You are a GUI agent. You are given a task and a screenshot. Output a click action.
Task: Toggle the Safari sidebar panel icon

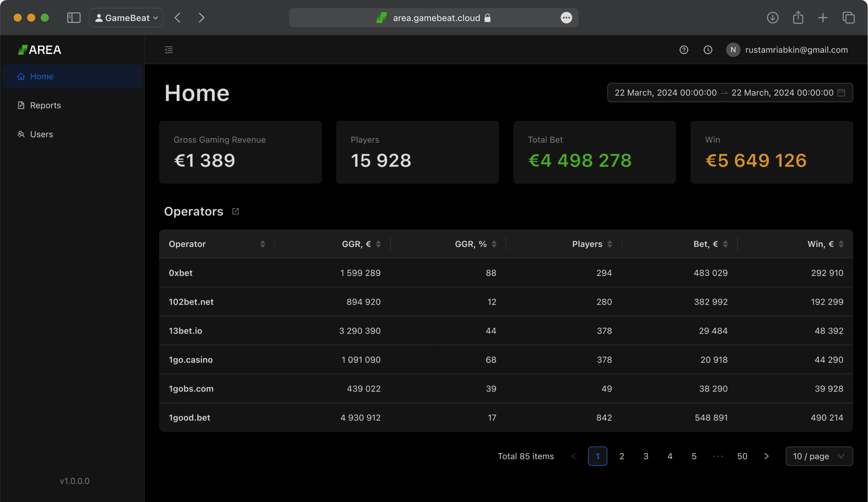(x=74, y=18)
